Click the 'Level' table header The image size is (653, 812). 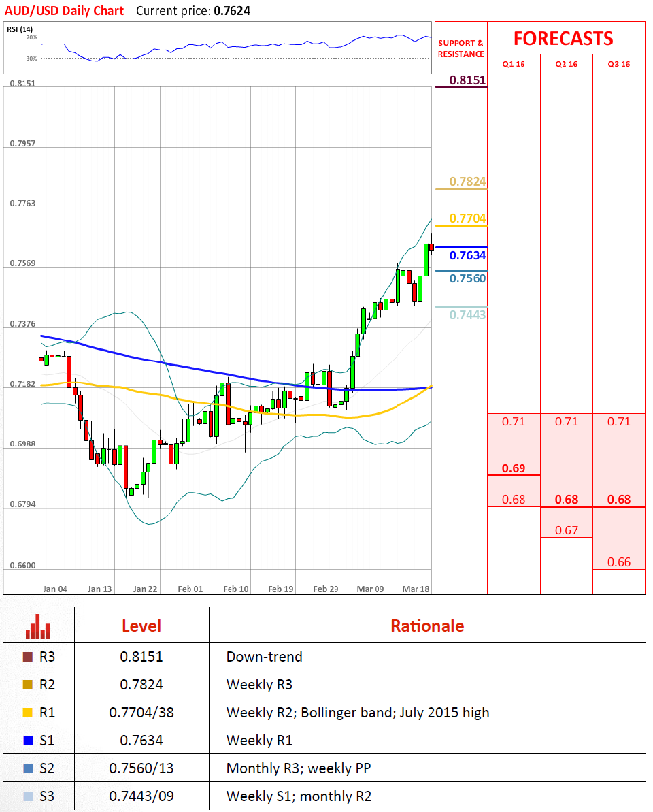tap(141, 626)
